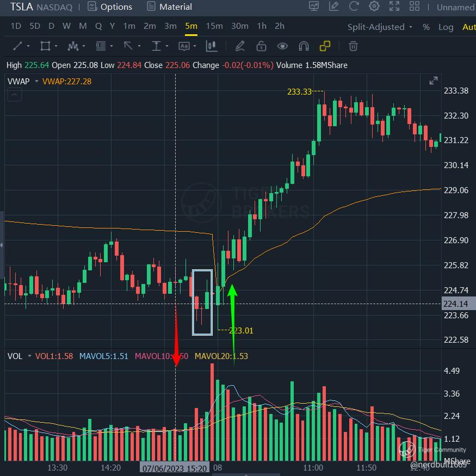This screenshot has width=476, height=476.
Task: Click the pencil brush drawing tool
Action: (240, 46)
